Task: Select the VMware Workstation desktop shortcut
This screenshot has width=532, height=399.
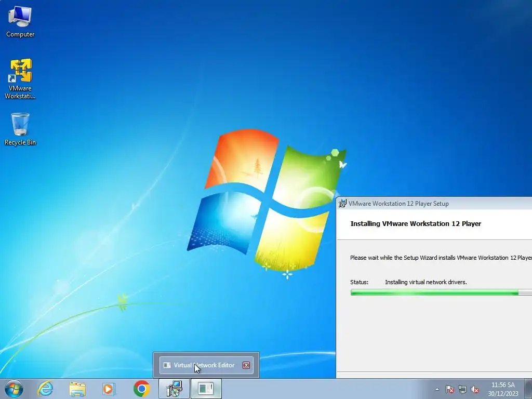Action: click(20, 79)
